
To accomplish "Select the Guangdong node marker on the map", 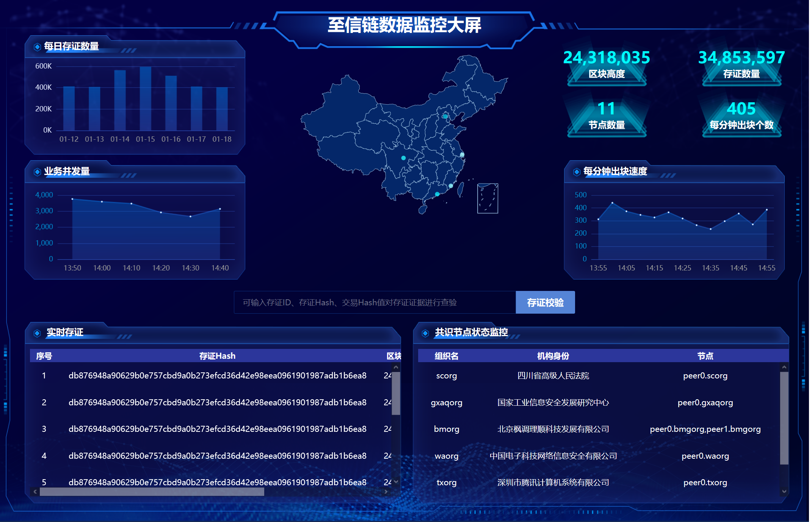I will coord(437,194).
